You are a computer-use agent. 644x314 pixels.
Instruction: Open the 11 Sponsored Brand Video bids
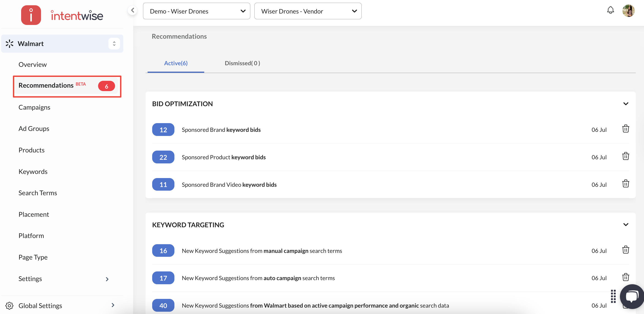(x=163, y=184)
